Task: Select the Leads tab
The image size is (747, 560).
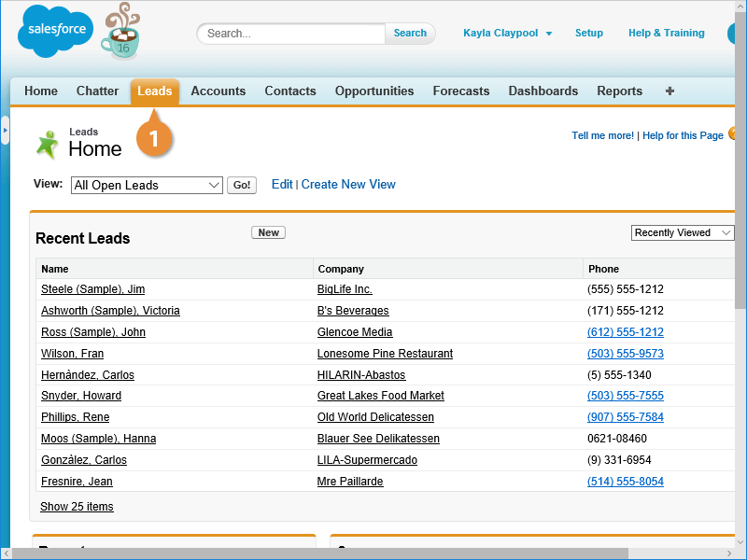Action: [155, 91]
